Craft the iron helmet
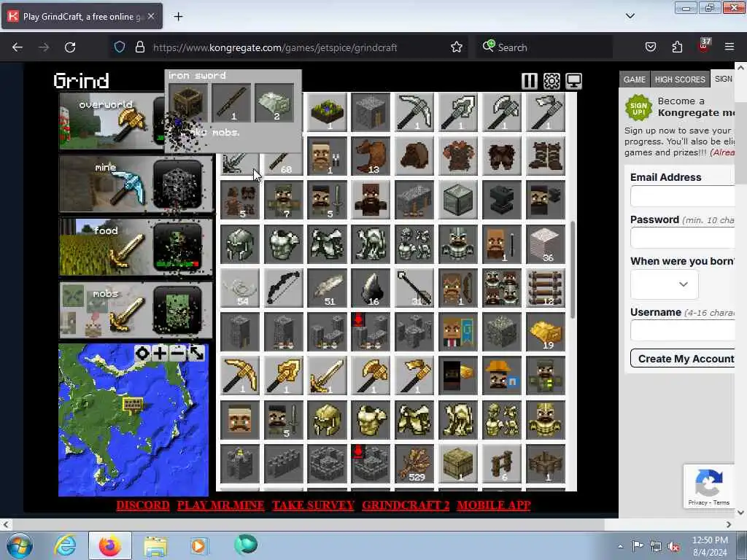This screenshot has width=747, height=560. [x=239, y=244]
